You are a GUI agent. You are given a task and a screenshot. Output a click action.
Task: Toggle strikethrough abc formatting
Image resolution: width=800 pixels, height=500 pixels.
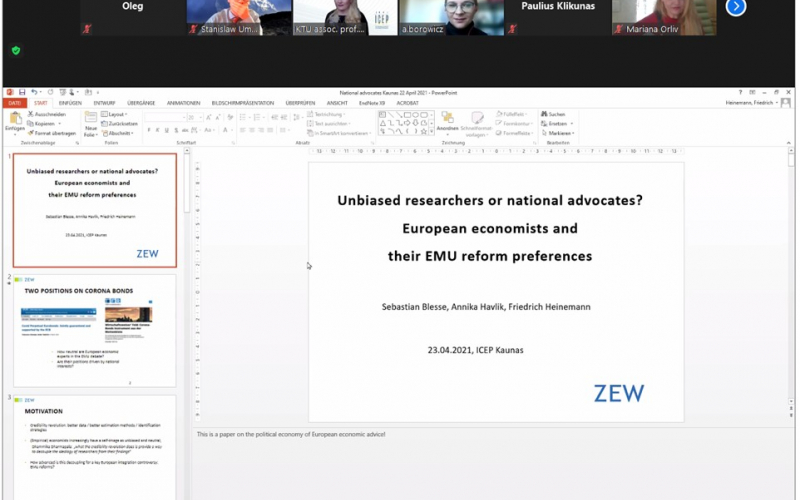(185, 131)
